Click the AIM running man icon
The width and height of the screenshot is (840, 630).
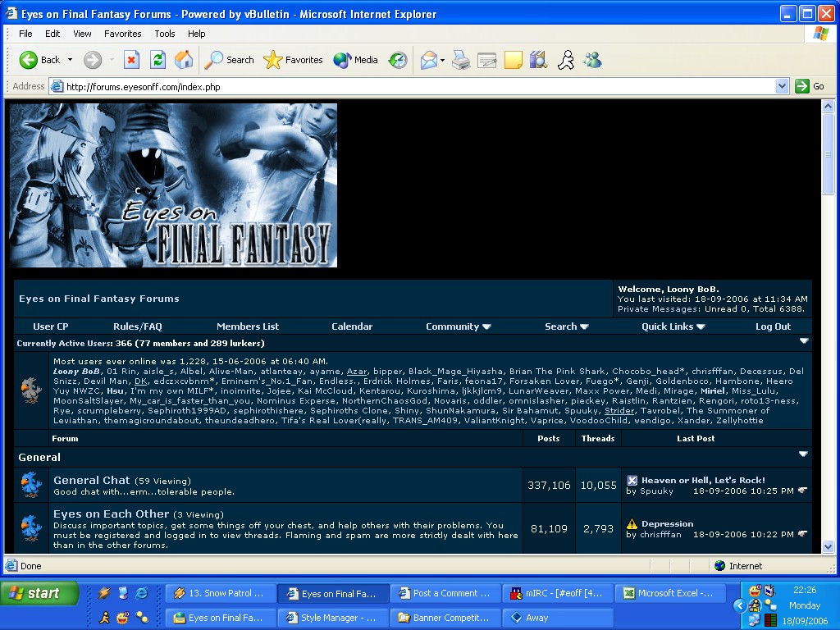(566, 60)
